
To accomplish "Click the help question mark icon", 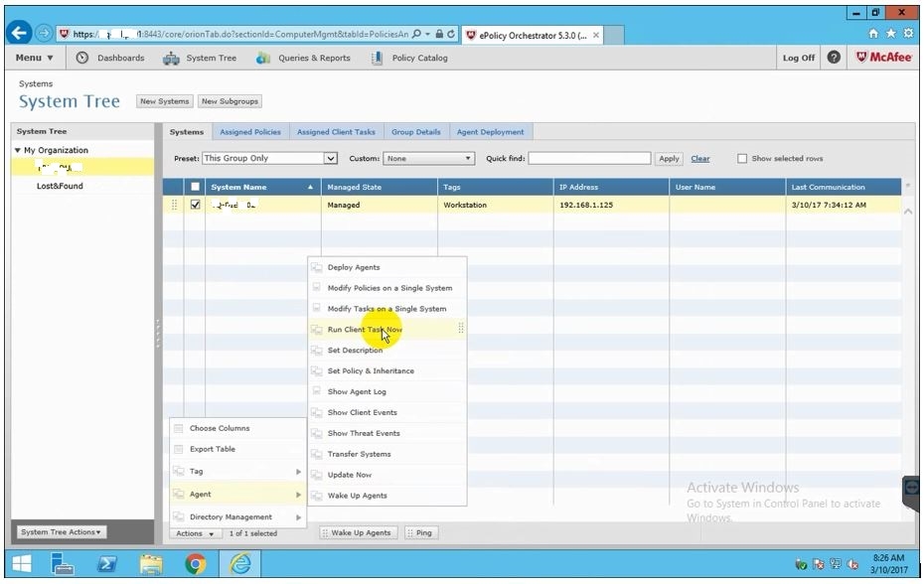I will click(x=834, y=58).
